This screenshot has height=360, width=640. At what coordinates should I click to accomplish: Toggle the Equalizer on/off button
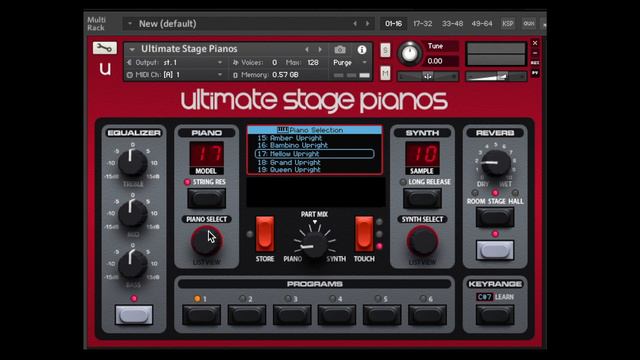[134, 315]
